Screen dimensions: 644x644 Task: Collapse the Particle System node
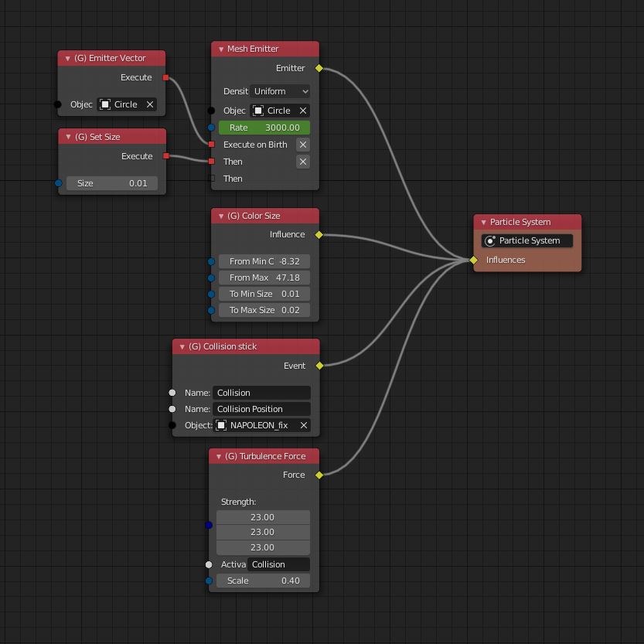pos(483,222)
